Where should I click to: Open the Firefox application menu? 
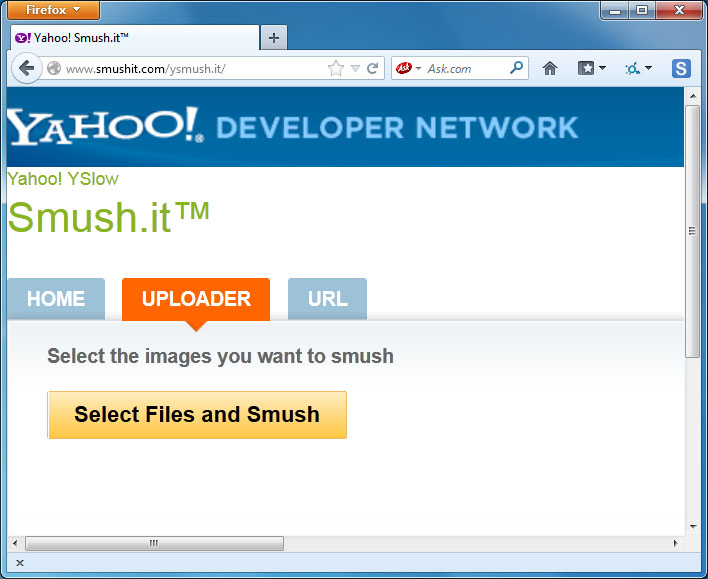click(x=53, y=9)
